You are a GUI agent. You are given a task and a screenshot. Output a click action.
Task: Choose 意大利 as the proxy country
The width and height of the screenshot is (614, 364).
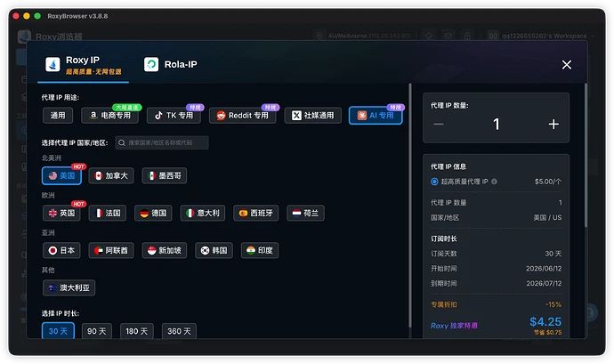pyautogui.click(x=203, y=213)
